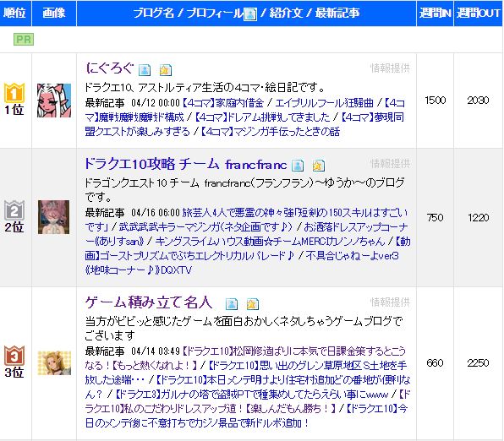This screenshot has width=504, height=441.
Task: Click weekly OUT value 2030
Action: pyautogui.click(x=478, y=101)
